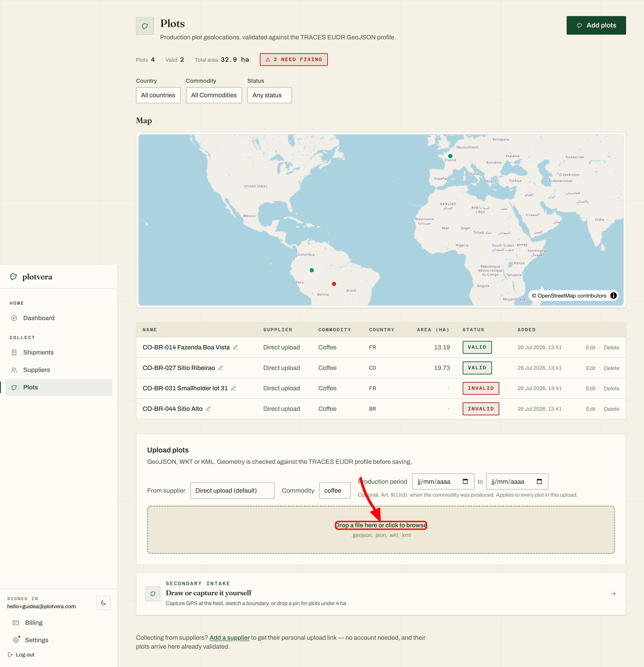Open Shipments in sidebar
The width and height of the screenshot is (644, 667).
[59, 352]
